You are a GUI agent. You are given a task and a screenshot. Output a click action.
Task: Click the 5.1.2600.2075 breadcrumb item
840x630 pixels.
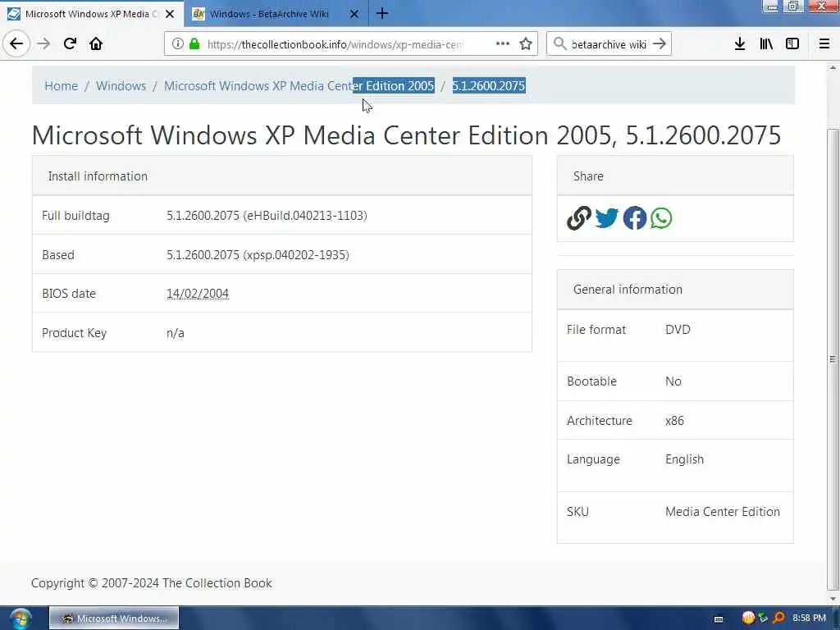pos(489,85)
